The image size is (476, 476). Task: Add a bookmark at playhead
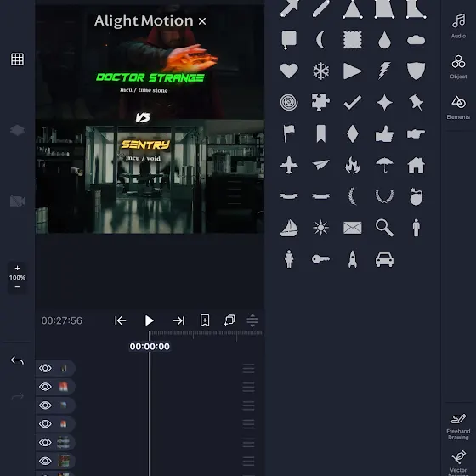click(x=205, y=320)
